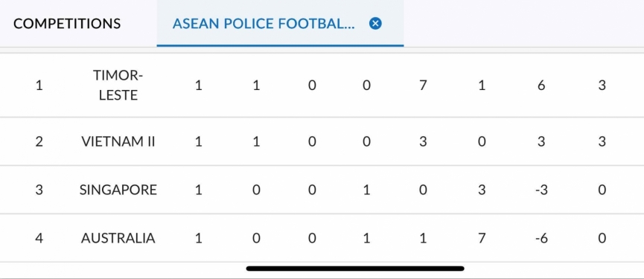Click the last column points for Vietnam II
The height and width of the screenshot is (279, 644).
(602, 141)
